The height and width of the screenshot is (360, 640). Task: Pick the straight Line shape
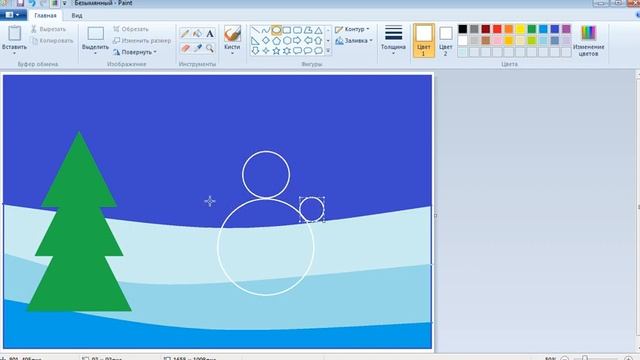click(x=255, y=30)
